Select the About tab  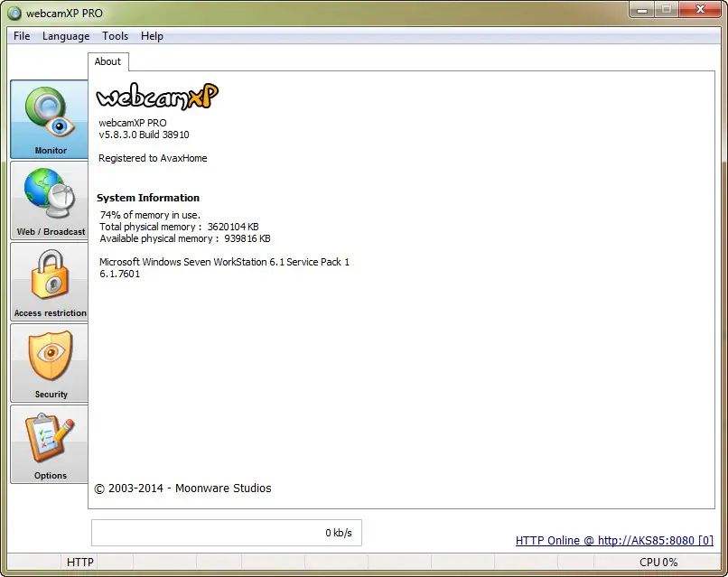coord(107,61)
